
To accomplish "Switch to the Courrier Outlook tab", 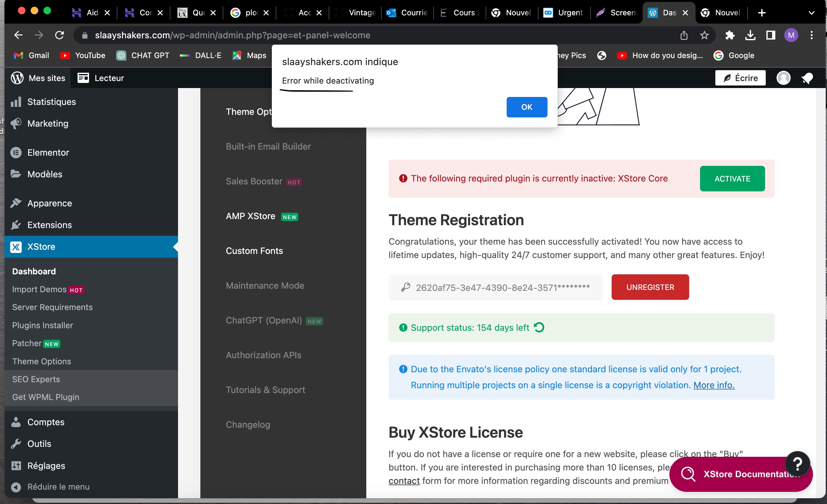I will click(407, 13).
